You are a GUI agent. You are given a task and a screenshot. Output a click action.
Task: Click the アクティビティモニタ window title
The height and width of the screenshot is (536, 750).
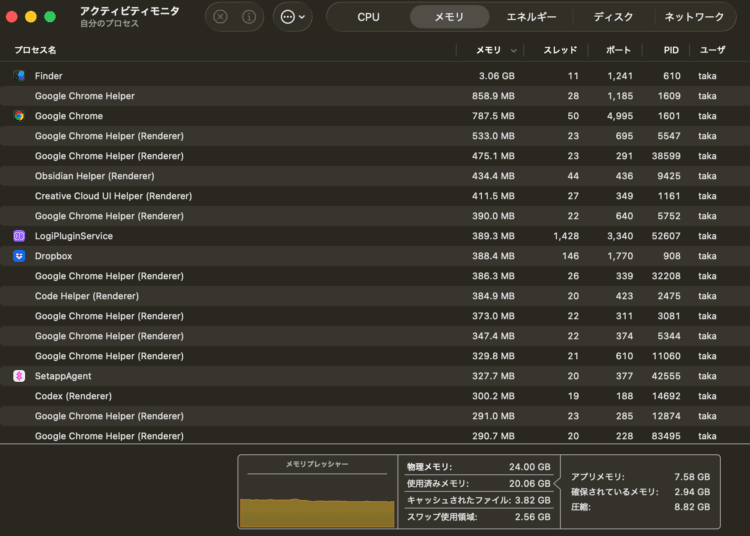click(129, 11)
